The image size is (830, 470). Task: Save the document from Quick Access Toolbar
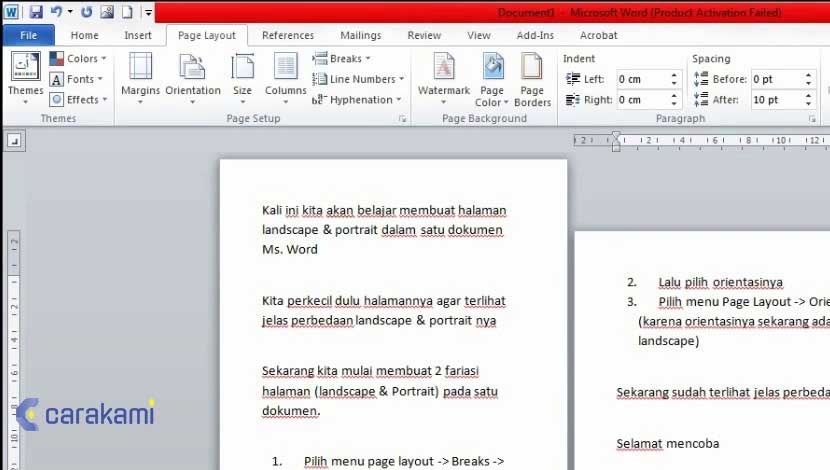[x=35, y=12]
